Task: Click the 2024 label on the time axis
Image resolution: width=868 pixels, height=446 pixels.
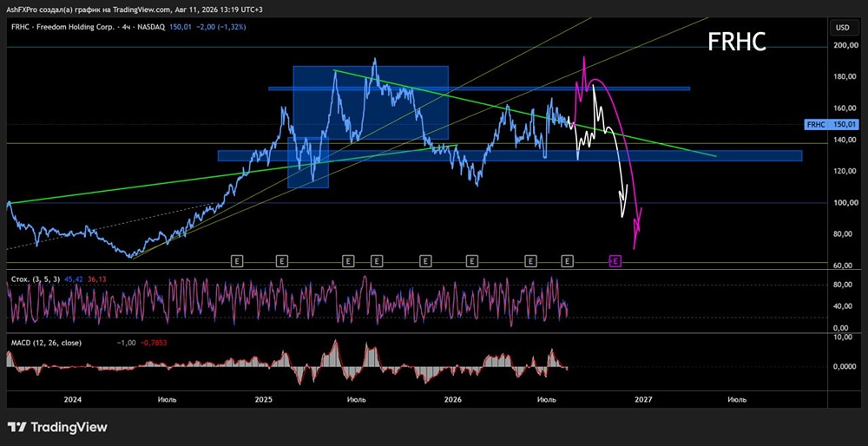Action: (73, 399)
